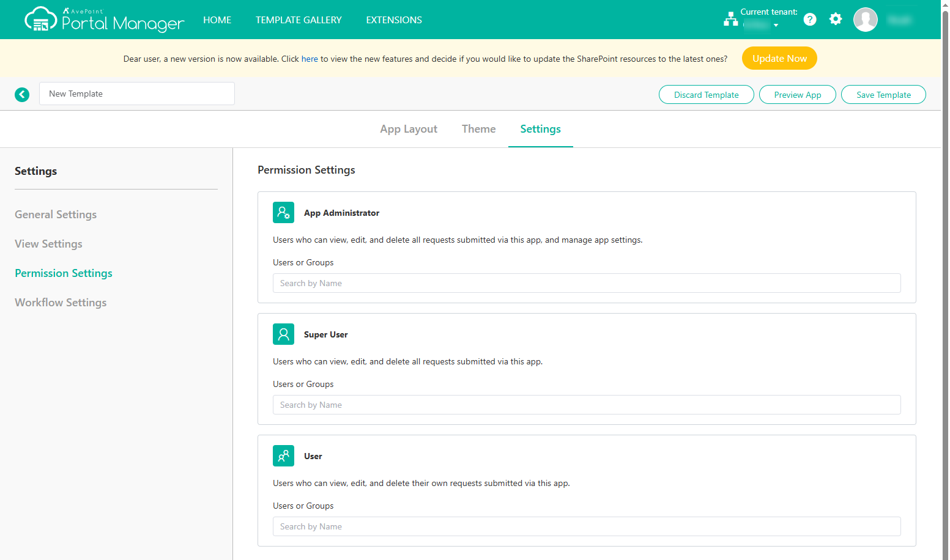Screen dimensions: 950x560
Task: Click the tenant network icon
Action: (x=730, y=20)
